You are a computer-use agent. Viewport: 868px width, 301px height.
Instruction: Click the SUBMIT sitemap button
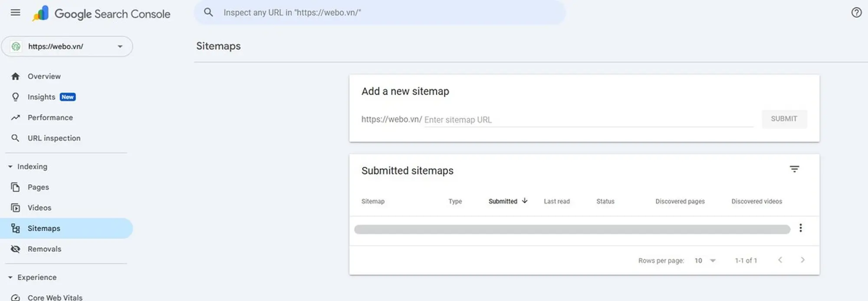click(x=784, y=119)
